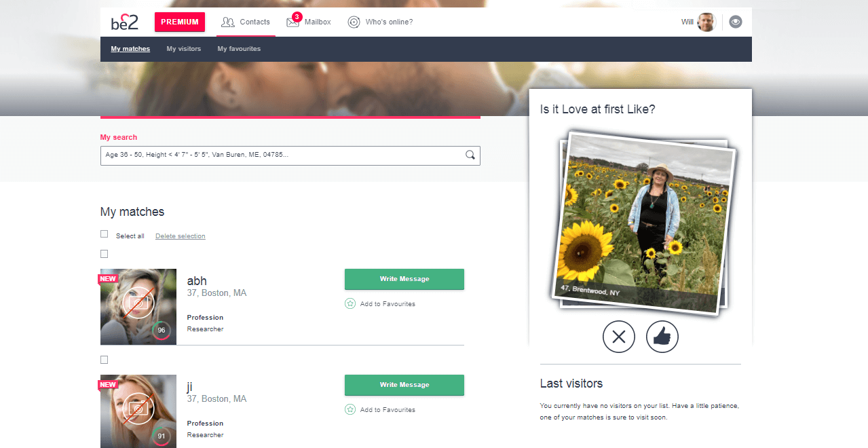868x448 pixels.
Task: Tick the checkbox above abh's match
Action: point(104,254)
